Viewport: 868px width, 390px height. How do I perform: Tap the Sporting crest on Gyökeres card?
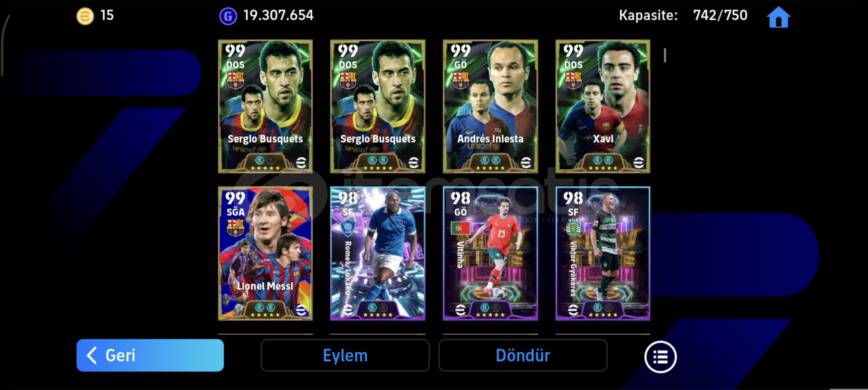tap(573, 228)
